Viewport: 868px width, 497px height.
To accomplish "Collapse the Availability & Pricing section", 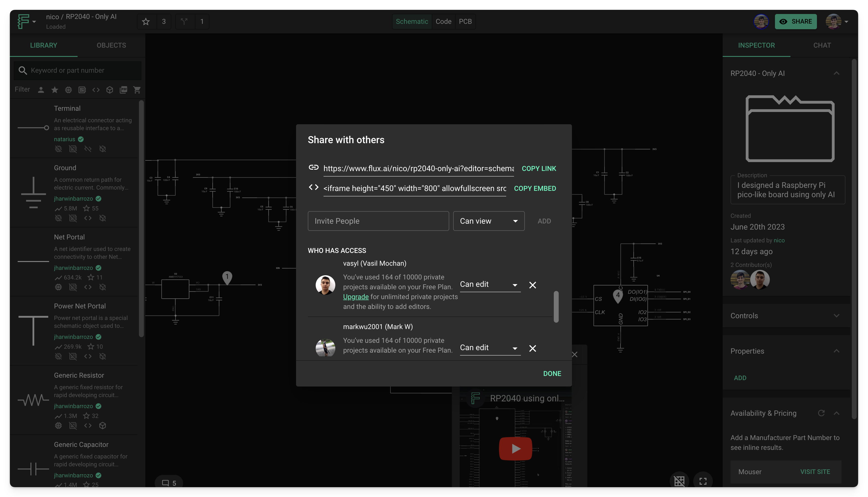I will (836, 413).
